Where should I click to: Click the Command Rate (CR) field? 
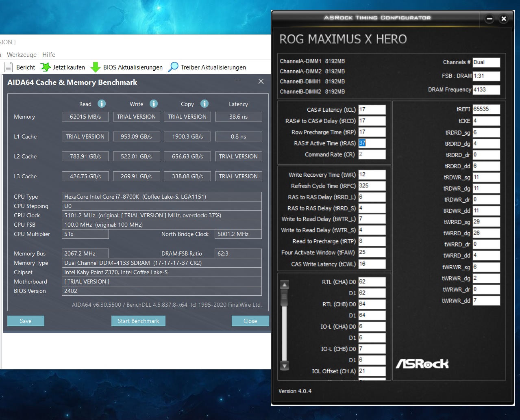[x=372, y=154]
